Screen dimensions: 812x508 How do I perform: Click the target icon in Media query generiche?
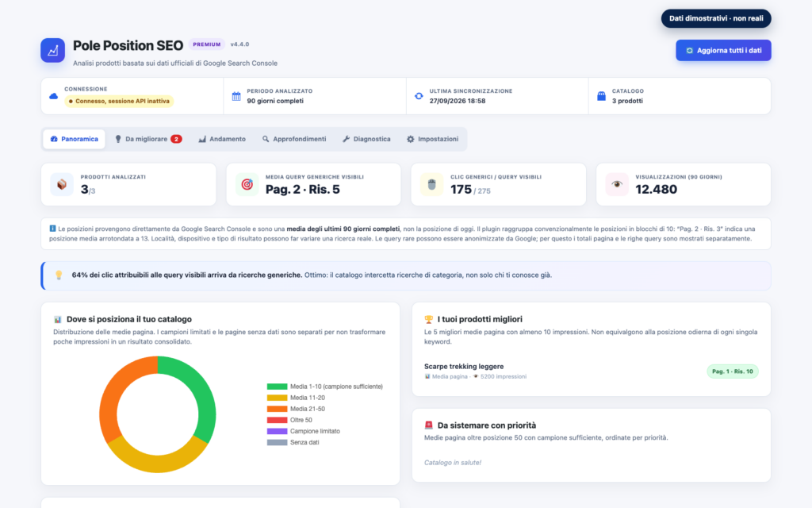click(x=247, y=184)
